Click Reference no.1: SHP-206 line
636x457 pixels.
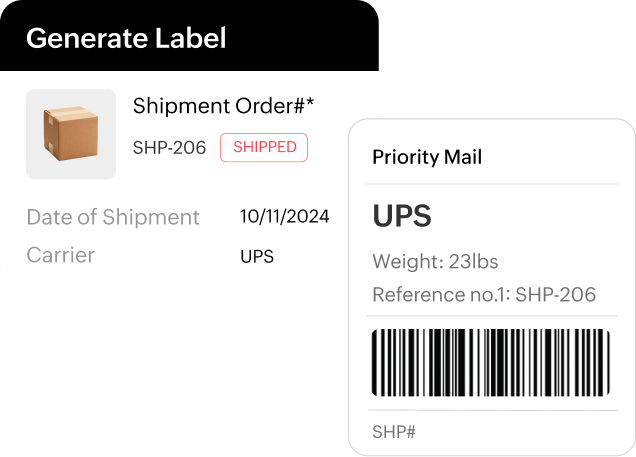[484, 294]
